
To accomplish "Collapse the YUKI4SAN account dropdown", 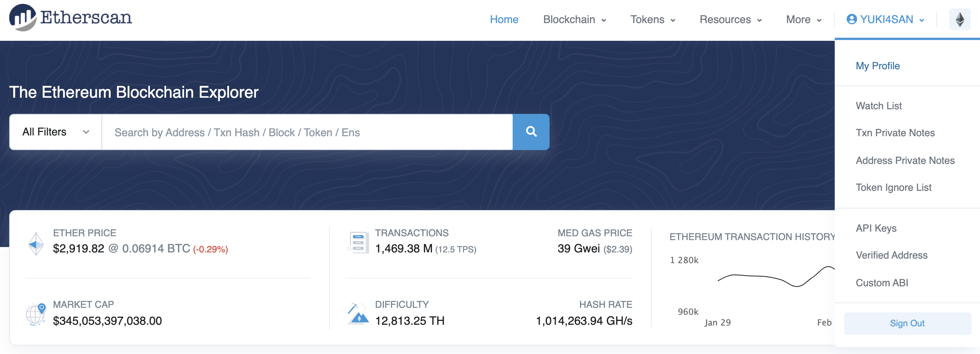I will [885, 20].
